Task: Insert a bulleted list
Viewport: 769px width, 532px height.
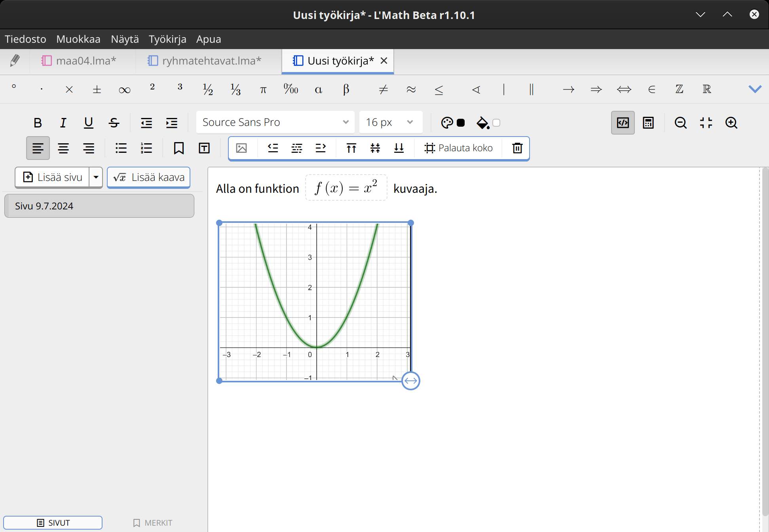Action: click(x=121, y=148)
